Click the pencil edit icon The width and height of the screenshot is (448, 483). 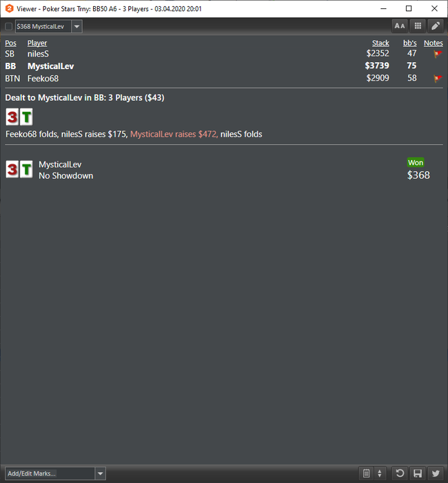pos(436,26)
